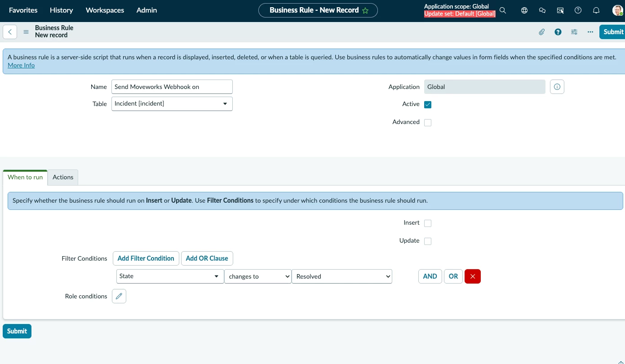Screen dimensions: 625x364
Task: Open the scope selector globe icon
Action: click(524, 10)
